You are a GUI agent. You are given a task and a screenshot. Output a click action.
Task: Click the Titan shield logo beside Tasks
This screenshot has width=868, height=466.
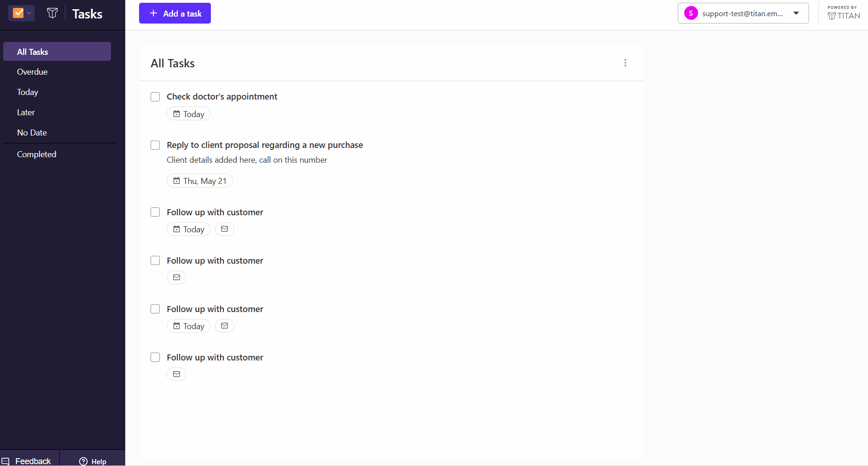click(x=52, y=13)
